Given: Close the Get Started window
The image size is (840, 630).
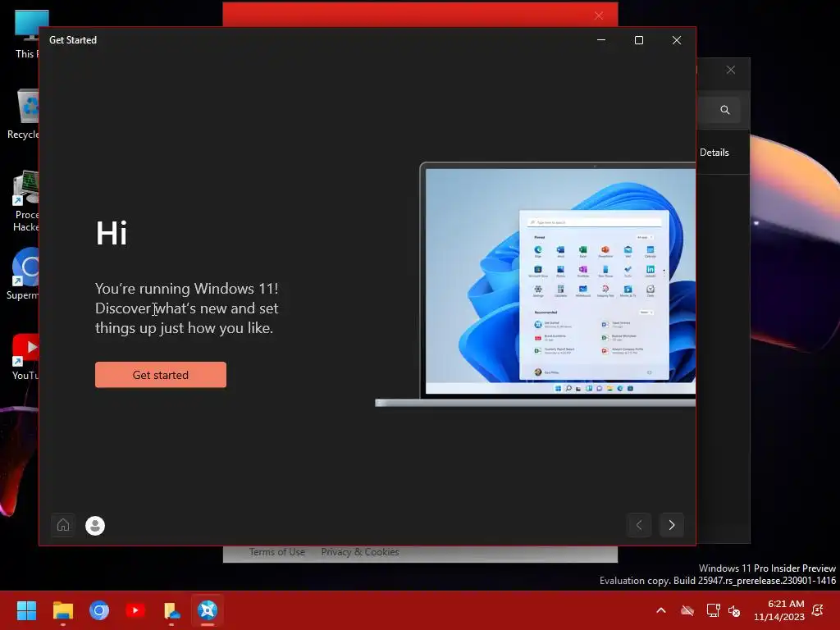Looking at the screenshot, I should click(677, 40).
